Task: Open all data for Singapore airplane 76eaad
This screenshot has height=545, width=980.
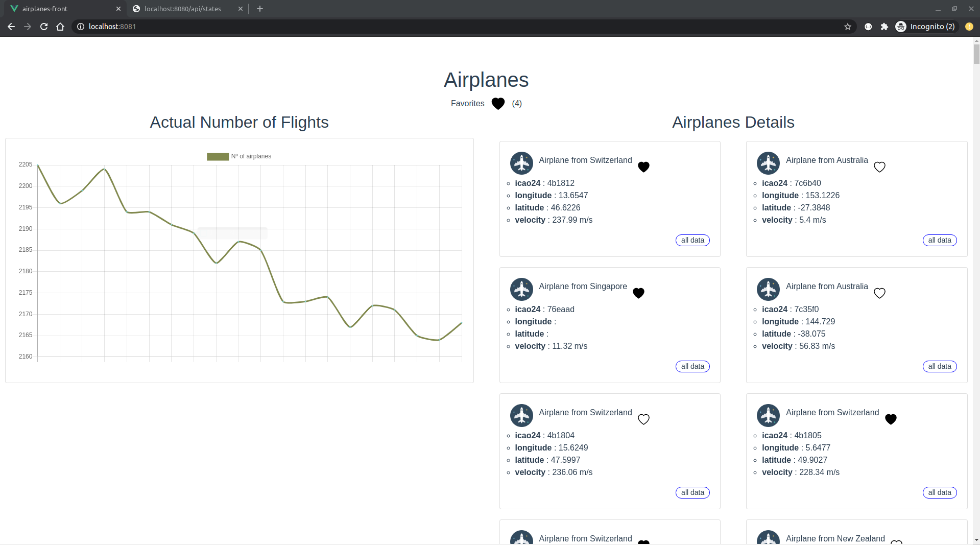Action: tap(692, 366)
